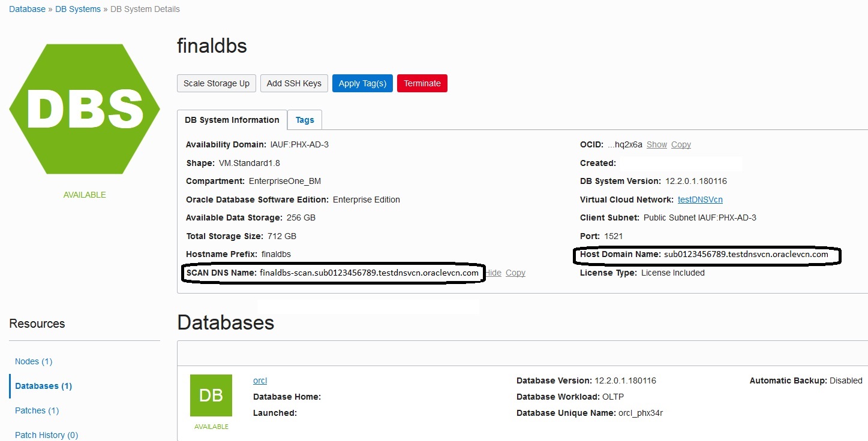The width and height of the screenshot is (868, 441).
Task: Open the orcl database details
Action: [x=259, y=380]
